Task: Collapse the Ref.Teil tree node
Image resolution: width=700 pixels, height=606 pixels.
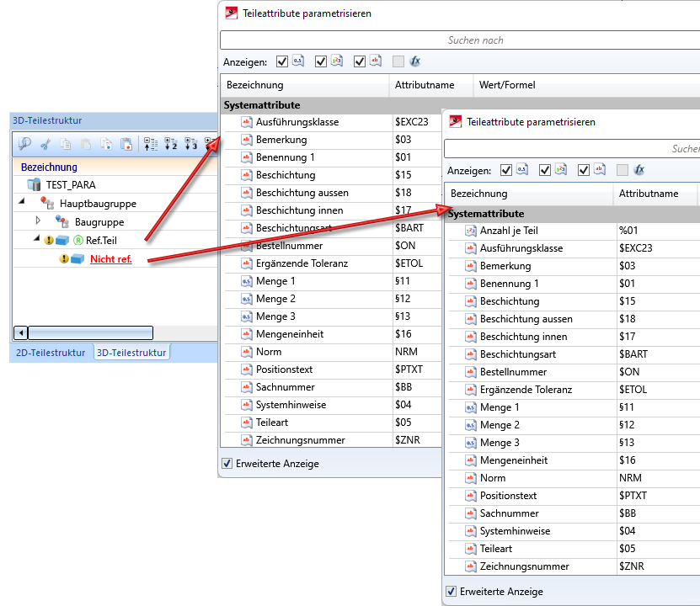Action: pos(38,240)
